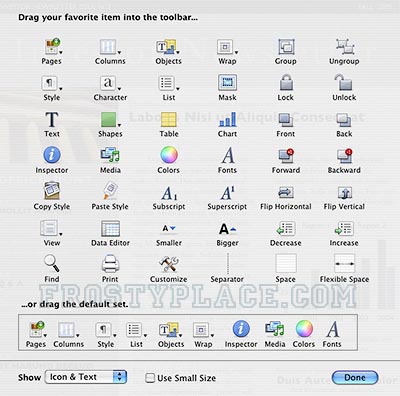The image size is (400, 396).
Task: Click the Group icon
Action: tap(286, 47)
